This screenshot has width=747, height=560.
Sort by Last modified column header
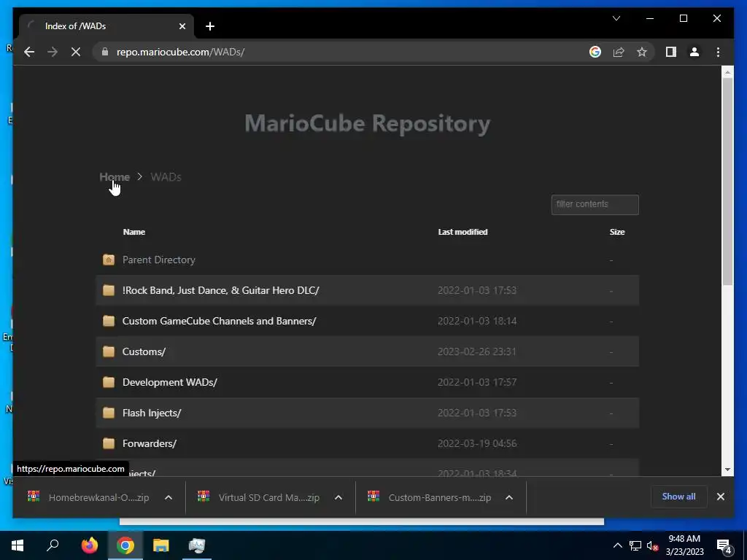462,232
